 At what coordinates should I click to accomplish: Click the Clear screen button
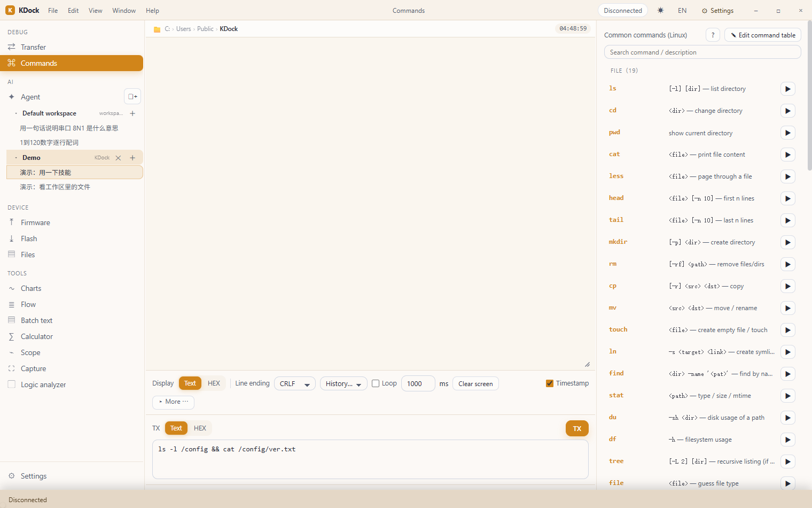(x=475, y=384)
